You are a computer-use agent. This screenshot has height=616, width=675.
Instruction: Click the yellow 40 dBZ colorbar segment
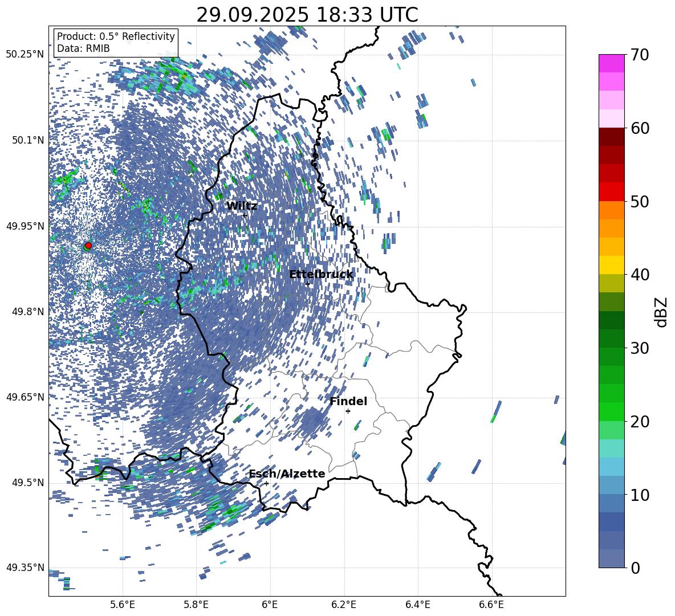point(611,265)
